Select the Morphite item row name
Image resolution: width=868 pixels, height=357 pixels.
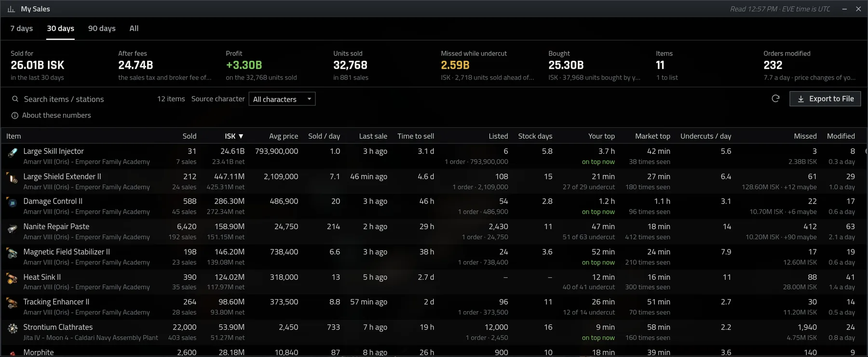pos(39,352)
